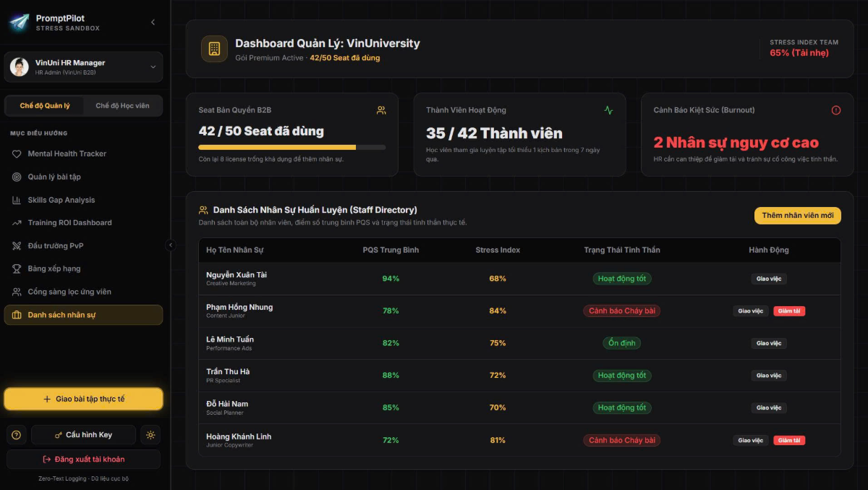The height and width of the screenshot is (490, 868).
Task: Click the 94% PQS score
Action: pyautogui.click(x=391, y=279)
